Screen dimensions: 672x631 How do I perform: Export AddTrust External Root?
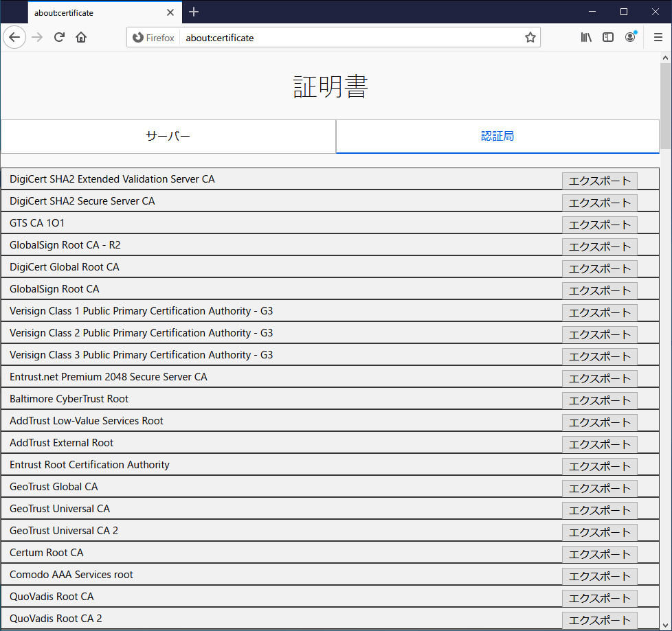[x=600, y=445]
